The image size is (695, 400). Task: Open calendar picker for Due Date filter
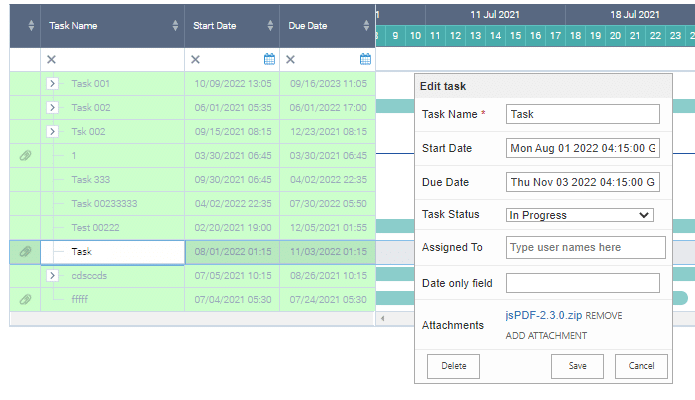365,59
